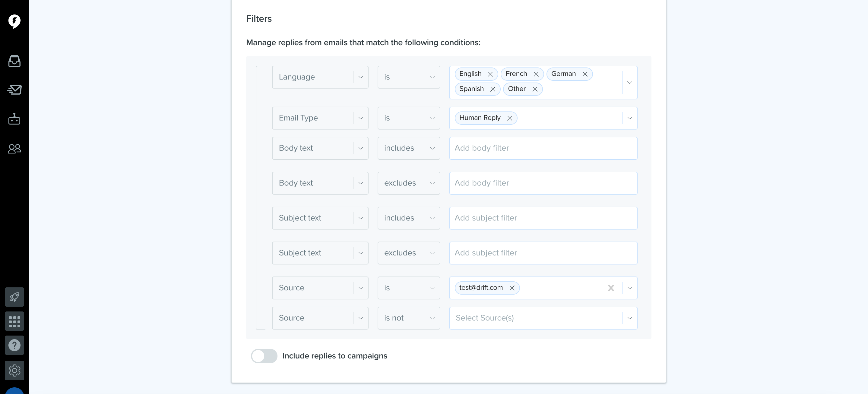Image resolution: width=868 pixels, height=394 pixels.
Task: Remove the Spanish language tag
Action: (492, 89)
